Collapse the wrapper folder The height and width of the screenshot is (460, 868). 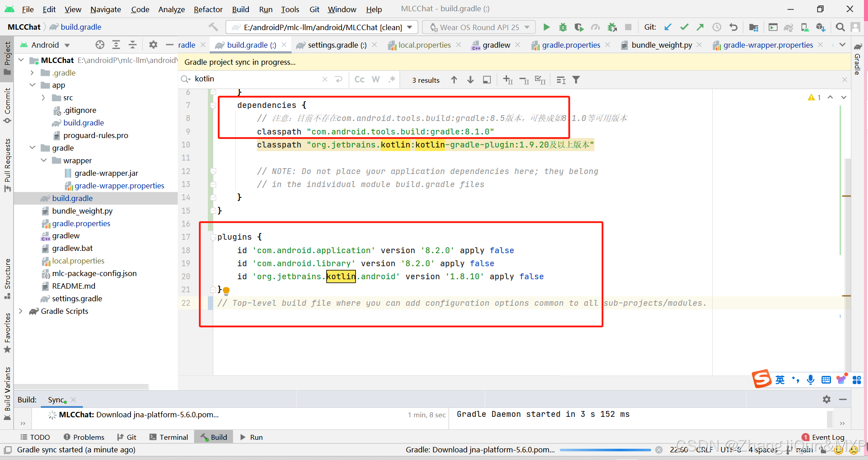43,161
